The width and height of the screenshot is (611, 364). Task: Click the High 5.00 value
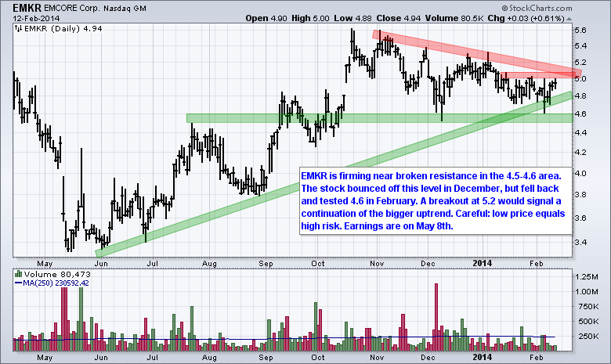pyautogui.click(x=310, y=18)
